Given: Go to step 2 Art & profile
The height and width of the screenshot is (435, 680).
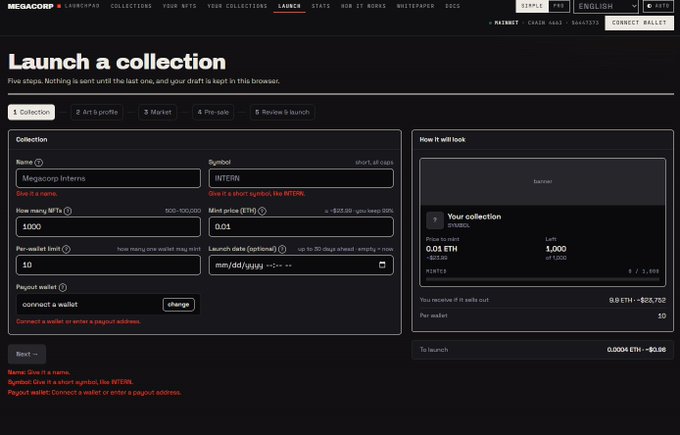Looking at the screenshot, I should click(97, 112).
